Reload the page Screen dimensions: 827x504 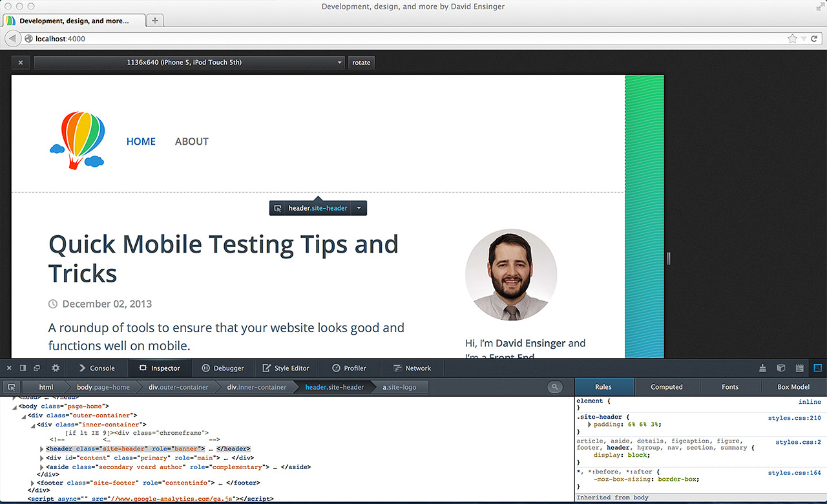coord(815,39)
